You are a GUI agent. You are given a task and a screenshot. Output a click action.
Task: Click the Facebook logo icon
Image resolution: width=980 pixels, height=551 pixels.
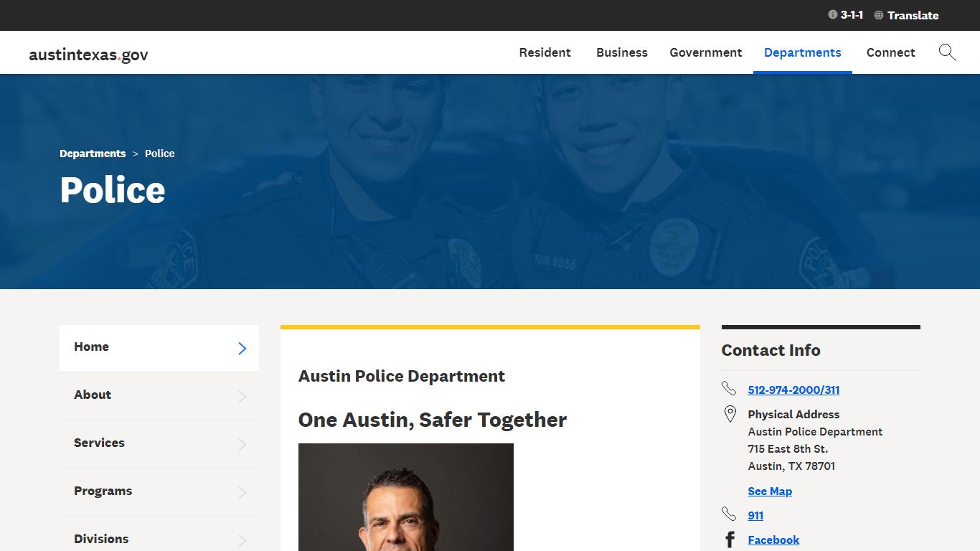point(730,540)
